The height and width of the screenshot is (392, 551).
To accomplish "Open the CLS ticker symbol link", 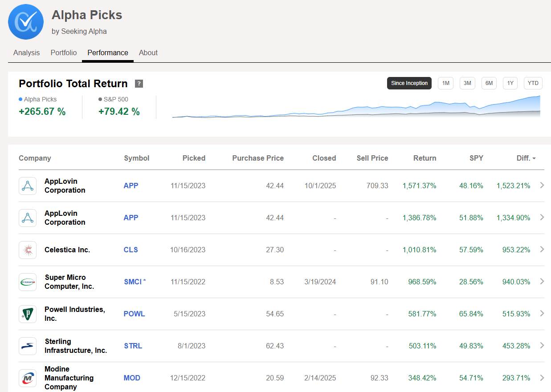I will point(131,250).
